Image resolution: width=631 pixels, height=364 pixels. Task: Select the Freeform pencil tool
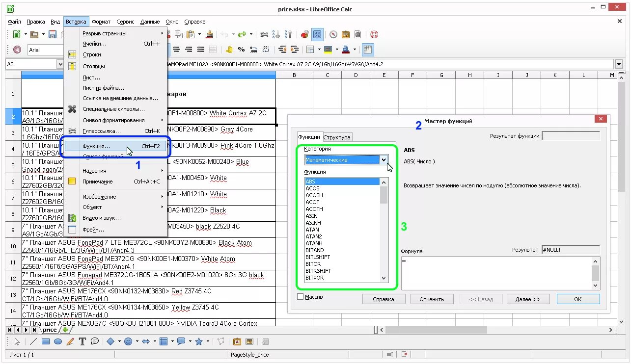point(70,341)
